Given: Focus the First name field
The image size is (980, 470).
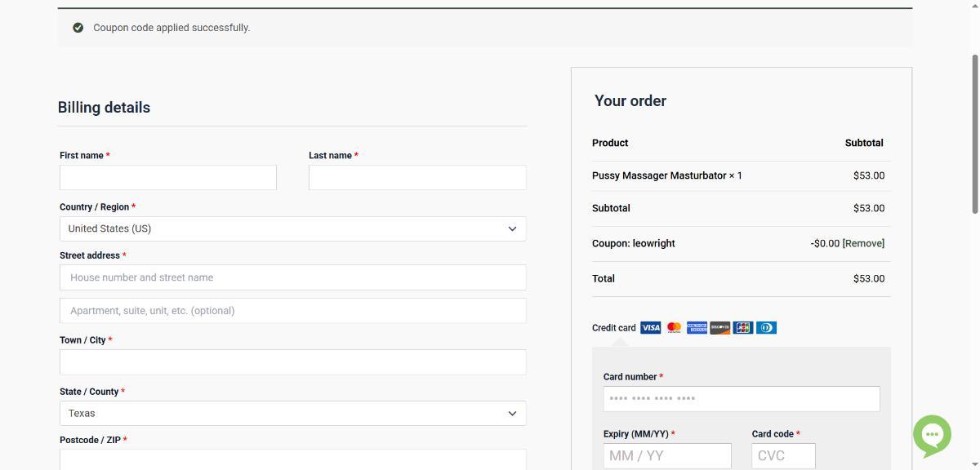Looking at the screenshot, I should (x=167, y=177).
